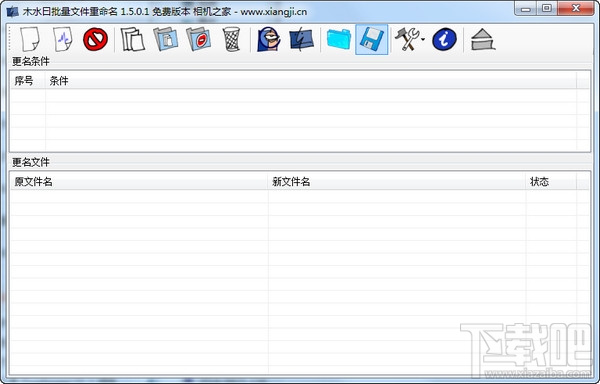Click the folder with documents icon
The width and height of the screenshot is (600, 384).
[166, 39]
